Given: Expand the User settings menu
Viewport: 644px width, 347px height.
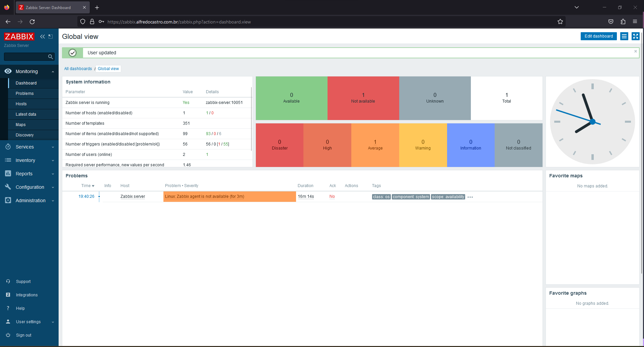Looking at the screenshot, I should pyautogui.click(x=53, y=322).
